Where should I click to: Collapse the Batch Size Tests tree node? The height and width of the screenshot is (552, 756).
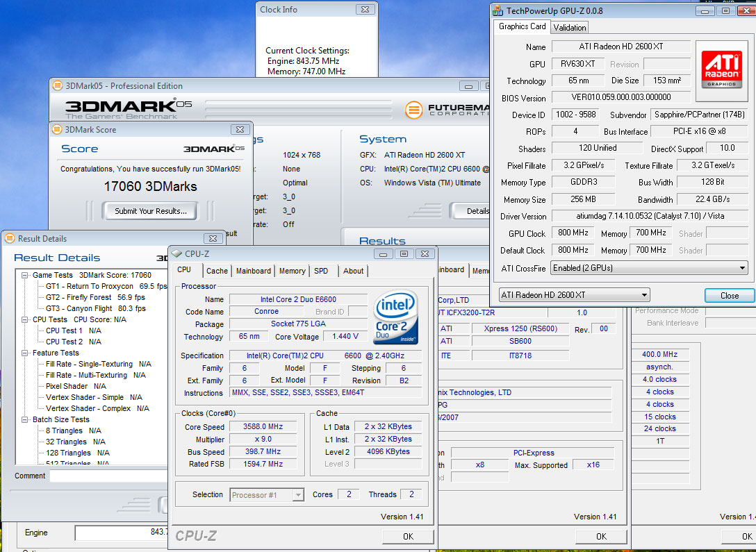click(24, 419)
